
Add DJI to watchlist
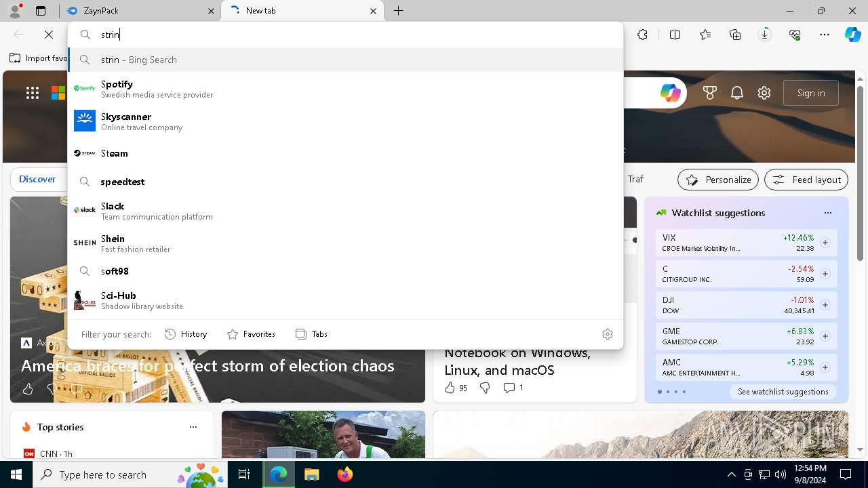coord(825,305)
